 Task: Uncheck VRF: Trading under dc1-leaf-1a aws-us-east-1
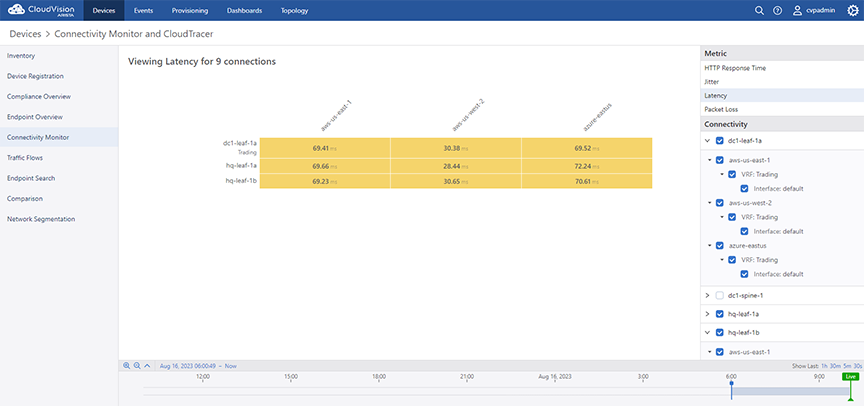[x=732, y=175]
